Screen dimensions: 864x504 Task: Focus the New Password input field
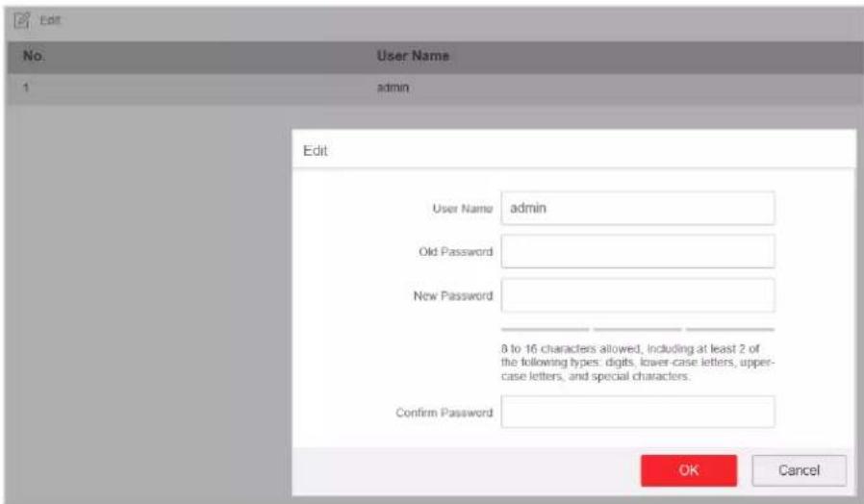(638, 296)
